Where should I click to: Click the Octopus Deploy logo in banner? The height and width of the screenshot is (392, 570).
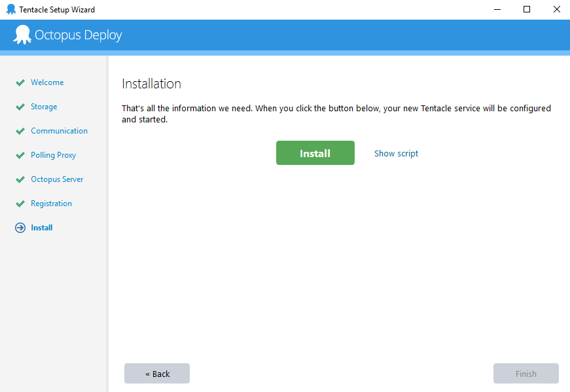[x=22, y=35]
